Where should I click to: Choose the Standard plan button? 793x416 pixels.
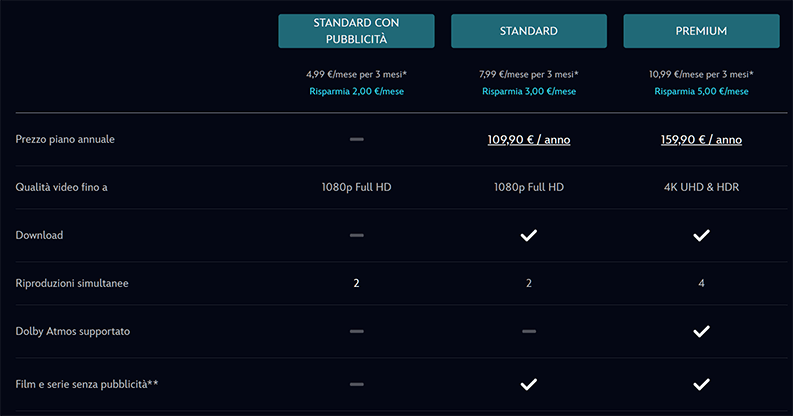tap(529, 31)
